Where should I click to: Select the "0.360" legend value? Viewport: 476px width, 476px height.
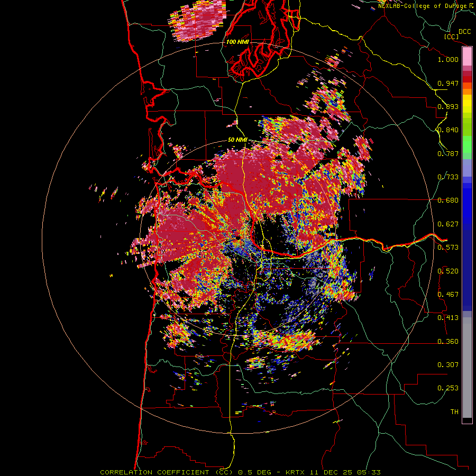click(x=448, y=342)
